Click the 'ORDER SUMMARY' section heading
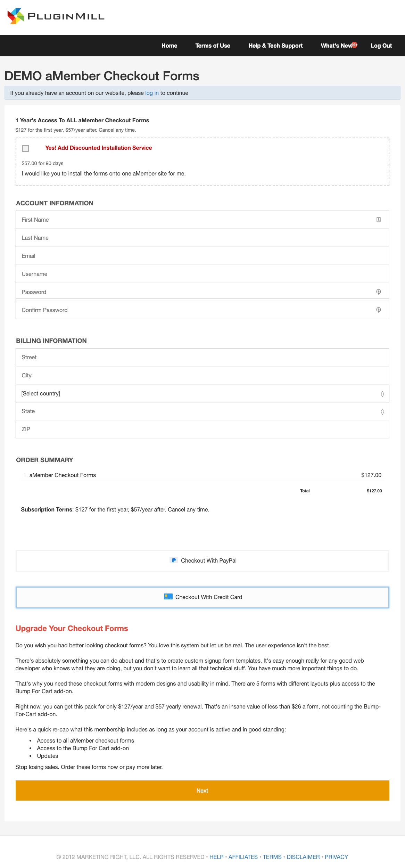Screen dimensions: 405x868 (x=44, y=460)
